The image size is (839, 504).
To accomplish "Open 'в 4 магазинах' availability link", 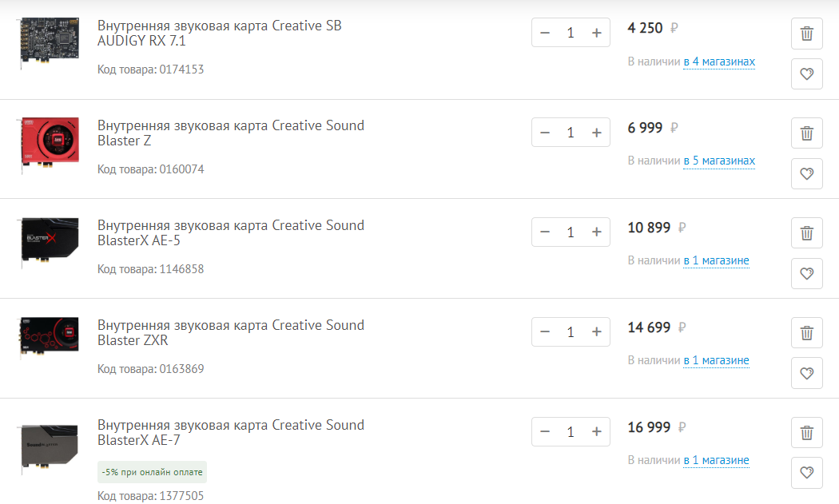I will pyautogui.click(x=719, y=62).
